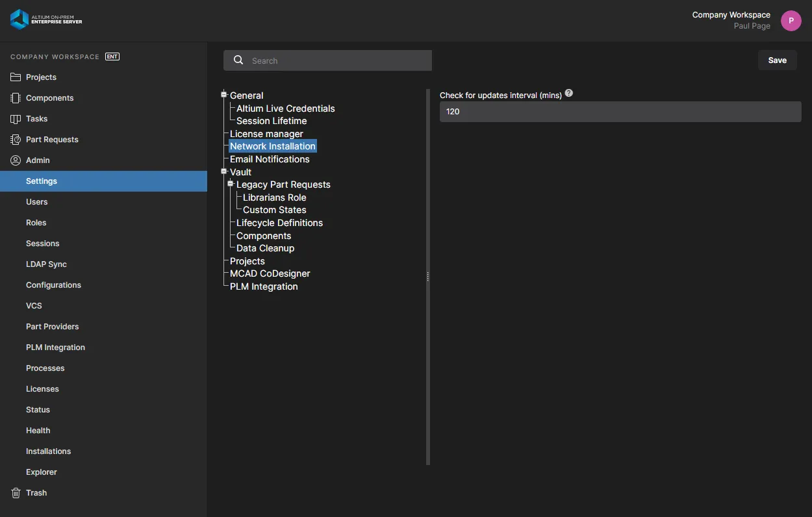The width and height of the screenshot is (812, 517).
Task: Collapse the Vault tree node
Action: coord(224,171)
